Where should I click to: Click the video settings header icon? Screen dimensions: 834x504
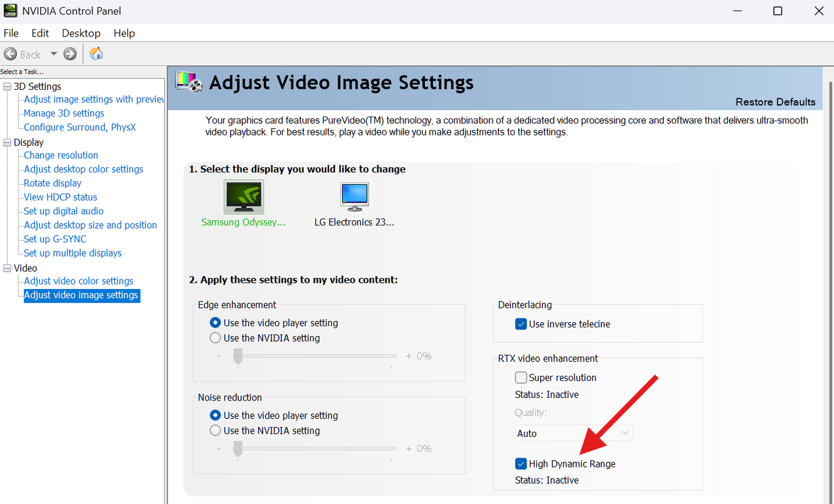(x=190, y=83)
